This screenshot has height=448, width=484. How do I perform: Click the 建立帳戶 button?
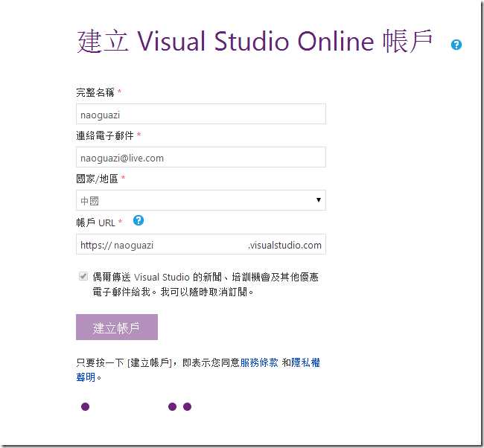point(117,327)
